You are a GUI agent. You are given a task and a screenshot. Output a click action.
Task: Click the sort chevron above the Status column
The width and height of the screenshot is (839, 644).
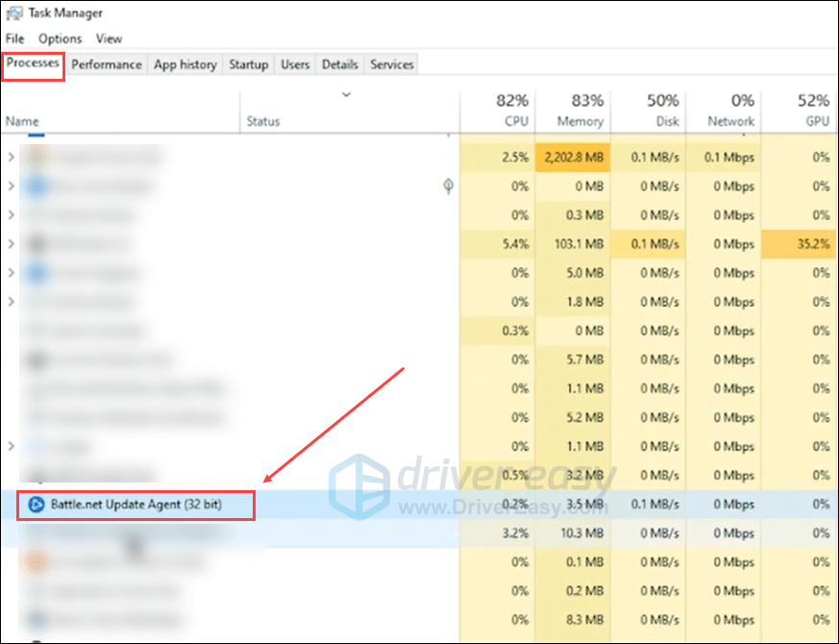346,95
